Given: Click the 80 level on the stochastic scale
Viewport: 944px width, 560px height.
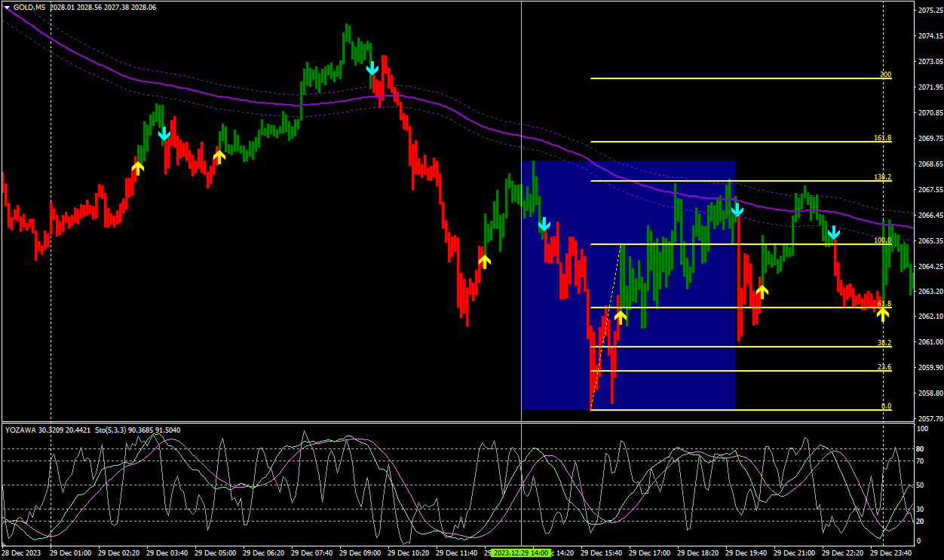Looking at the screenshot, I should coord(921,448).
